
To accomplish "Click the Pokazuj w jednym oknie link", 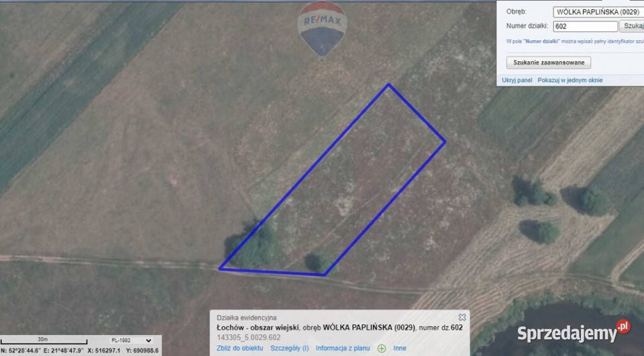I will pos(570,80).
